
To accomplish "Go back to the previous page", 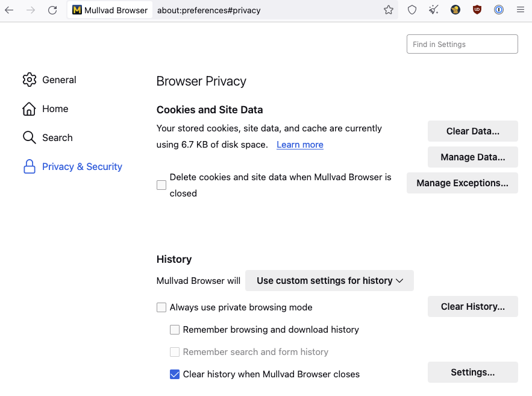I will tap(9, 10).
